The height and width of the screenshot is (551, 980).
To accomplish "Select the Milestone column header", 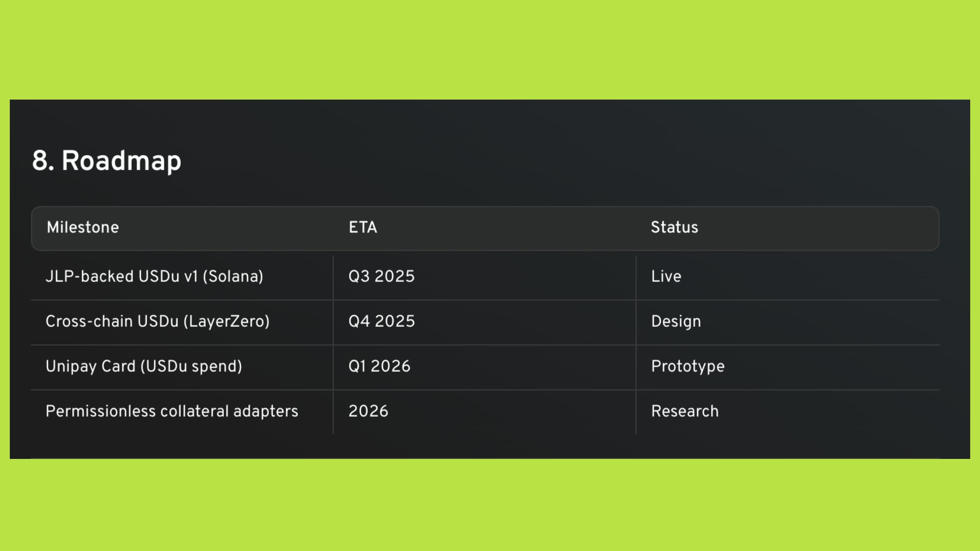I will point(83,227).
